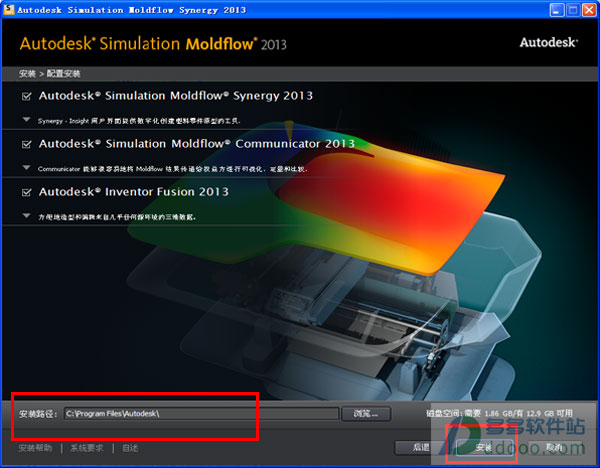Click the install path field C:\Program Files\Autodesk\
Image resolution: width=600 pixels, height=468 pixels.
coord(201,414)
